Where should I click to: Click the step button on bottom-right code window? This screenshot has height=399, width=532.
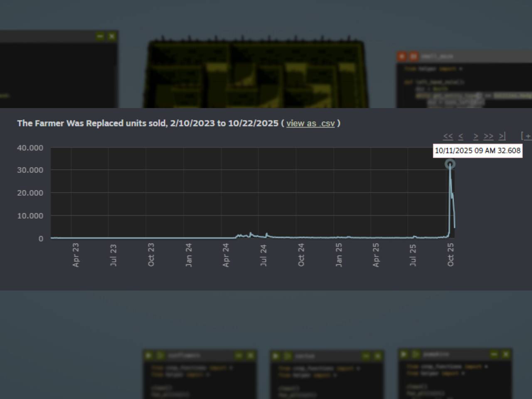coord(415,354)
